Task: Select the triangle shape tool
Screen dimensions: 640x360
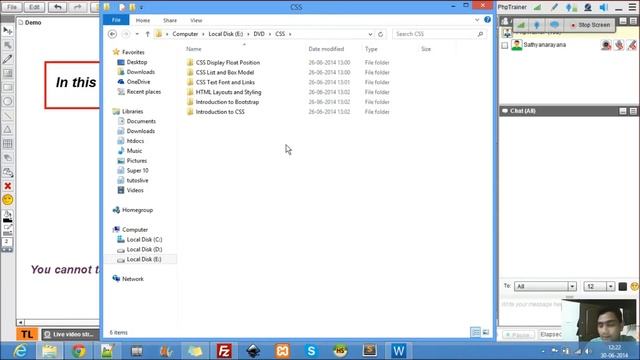Action: click(x=7, y=129)
